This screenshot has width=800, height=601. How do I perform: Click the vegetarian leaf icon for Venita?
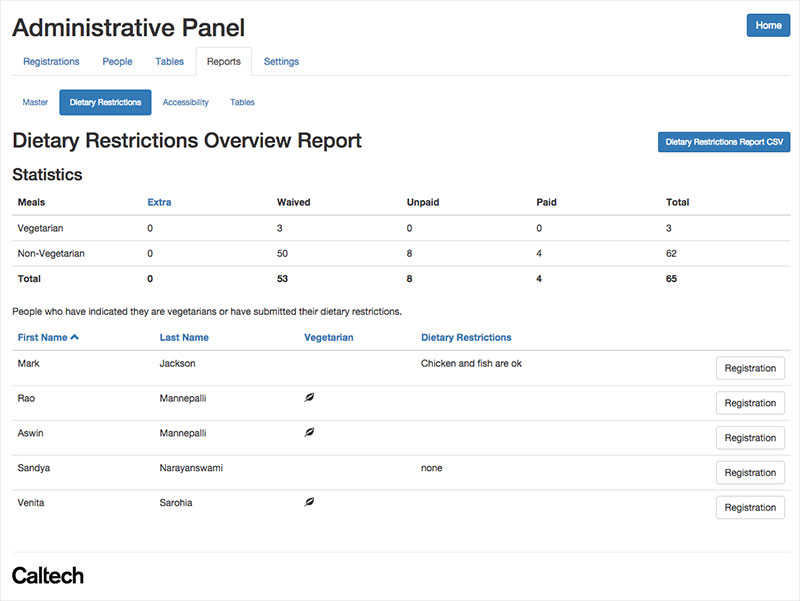309,502
